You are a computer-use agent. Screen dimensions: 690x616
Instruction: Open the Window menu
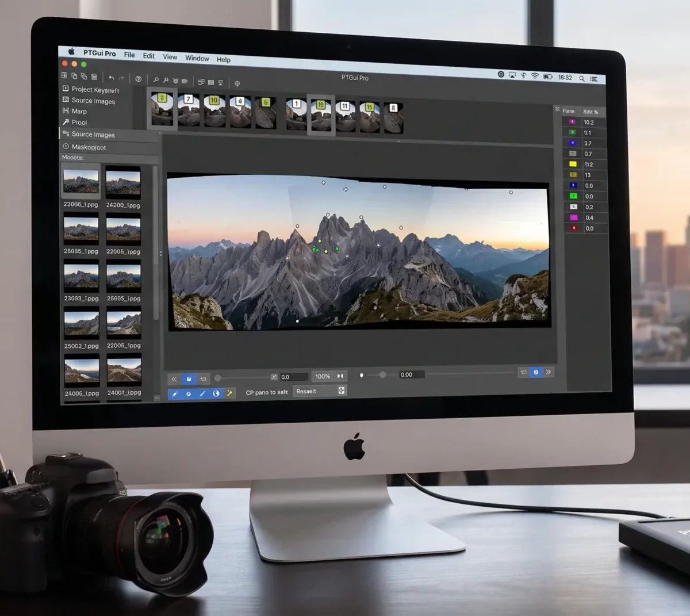[x=197, y=58]
